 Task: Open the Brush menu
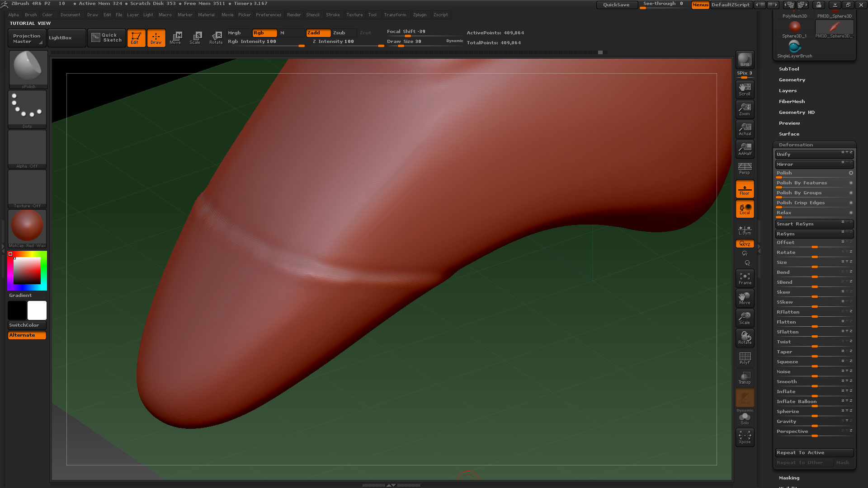(31, 15)
